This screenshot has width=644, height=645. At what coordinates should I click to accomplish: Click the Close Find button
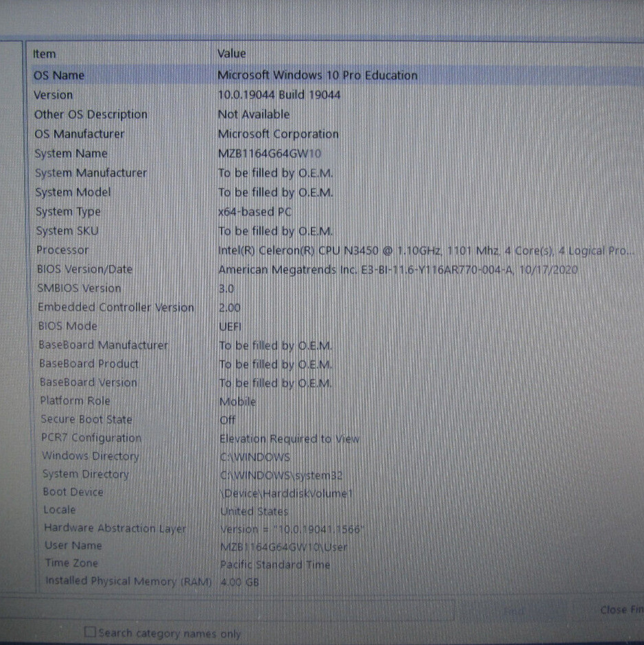click(622, 609)
